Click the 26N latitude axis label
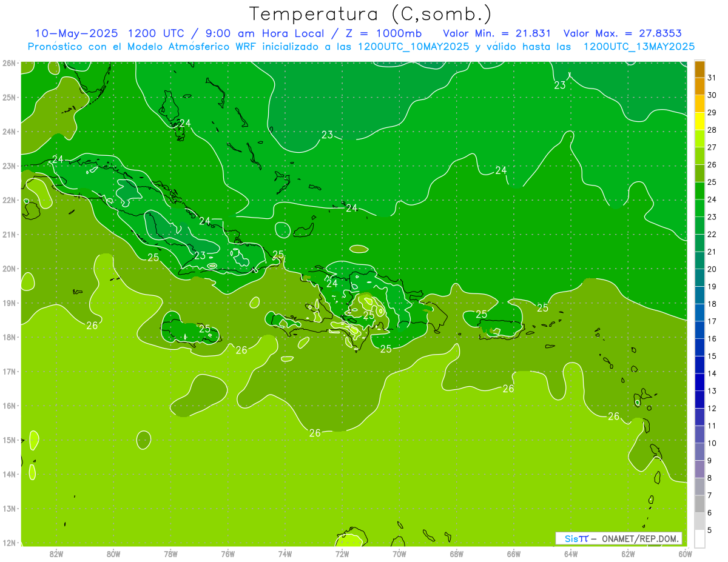728x562 pixels. click(9, 63)
